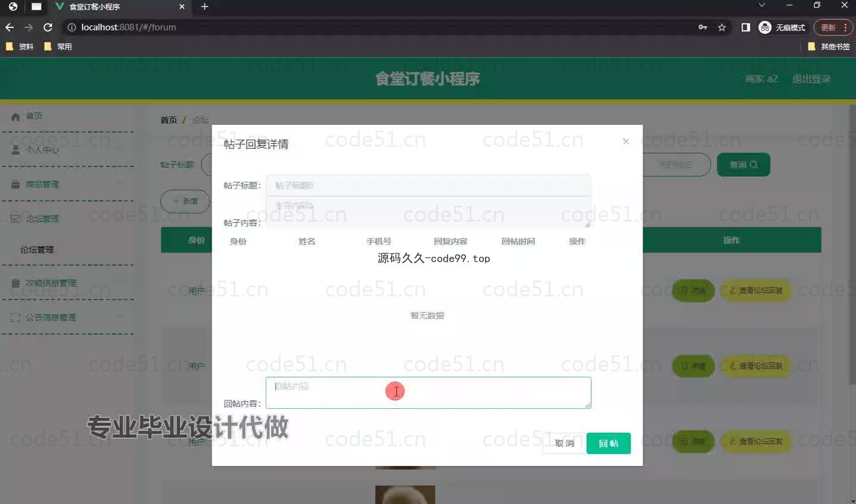This screenshot has height=504, width=856.
Task: Click 首页 breadcrumb link
Action: tap(169, 120)
